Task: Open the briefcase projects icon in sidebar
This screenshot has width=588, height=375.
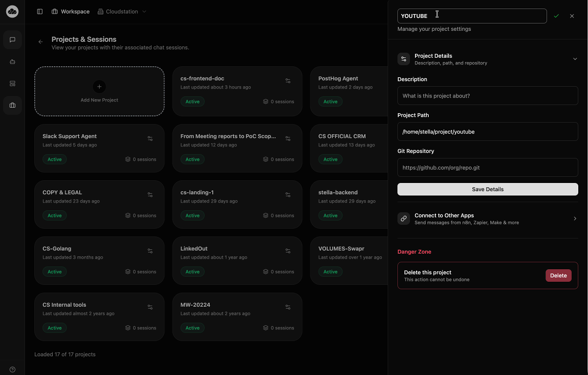Action: 12,105
